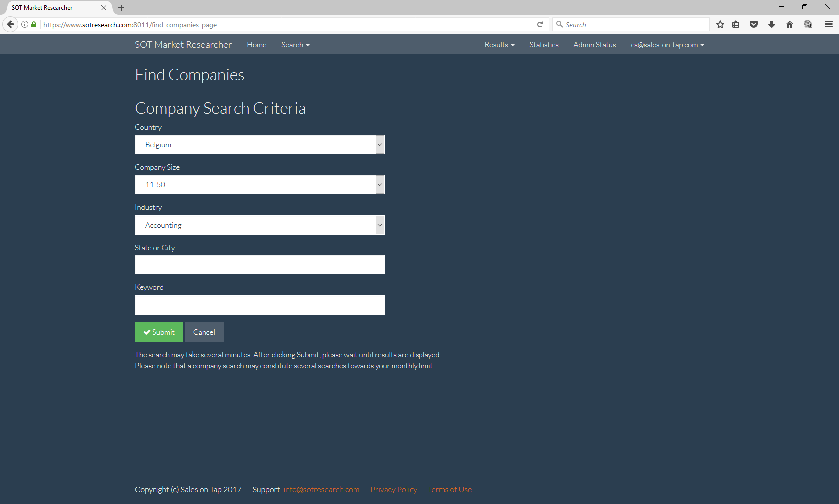Reload the page with the refresh icon

pyautogui.click(x=540, y=24)
